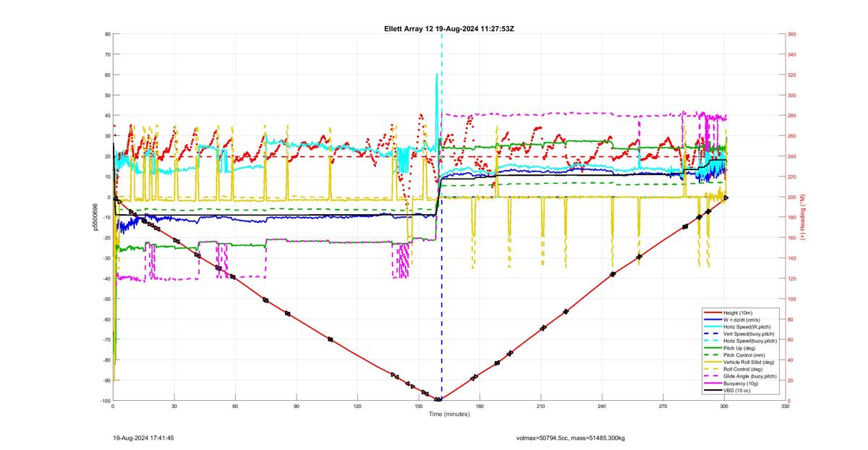
Task: Click the vertical dashed line near 160 minutes
Action: (x=441, y=217)
